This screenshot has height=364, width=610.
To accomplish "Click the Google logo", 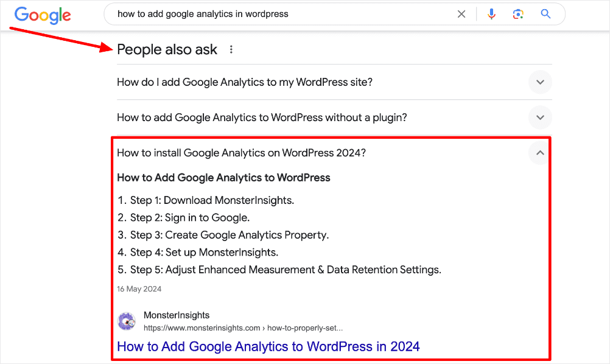I will point(43,15).
